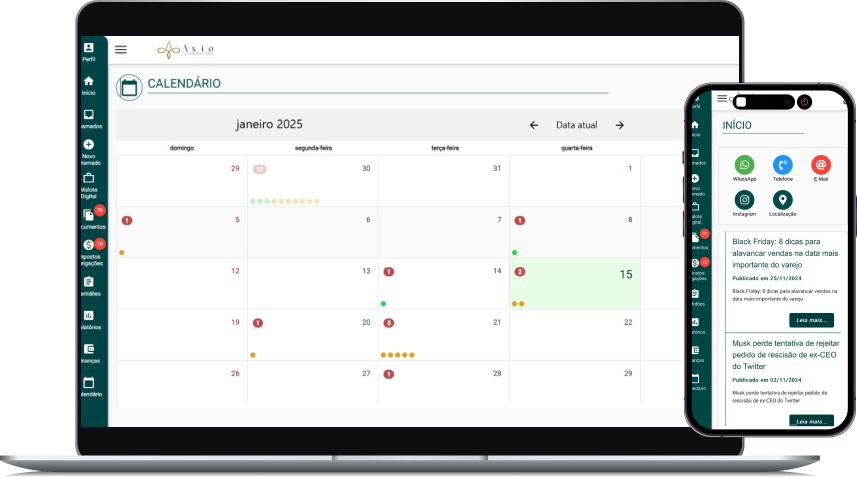Click green event dot on day 8

pos(514,252)
